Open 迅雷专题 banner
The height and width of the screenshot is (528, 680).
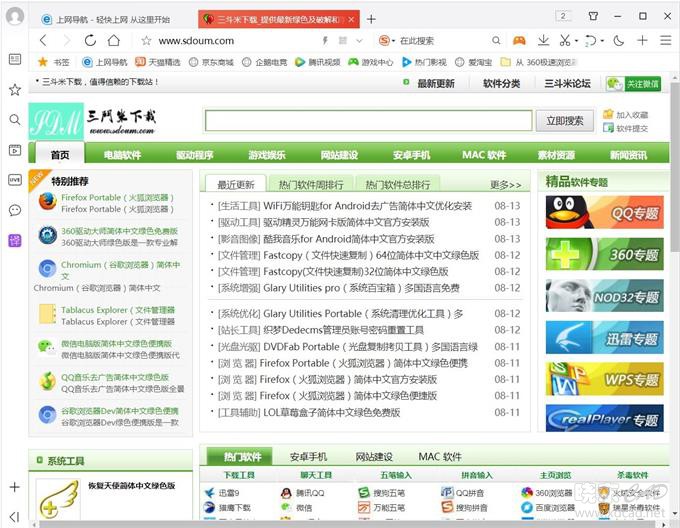tap(605, 338)
